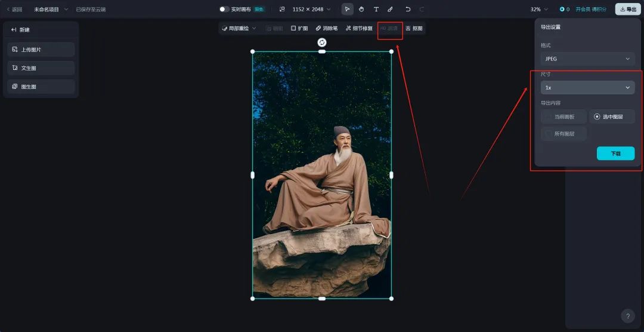Open the 抠图 cutout tool
Image resolution: width=644 pixels, height=332 pixels.
414,29
